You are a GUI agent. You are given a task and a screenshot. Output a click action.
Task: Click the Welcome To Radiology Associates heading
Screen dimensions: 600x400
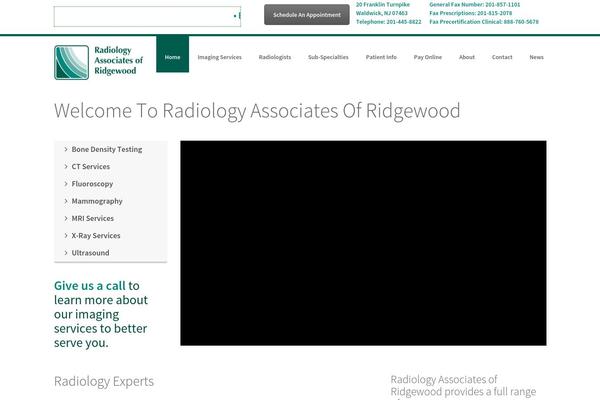pos(257,111)
